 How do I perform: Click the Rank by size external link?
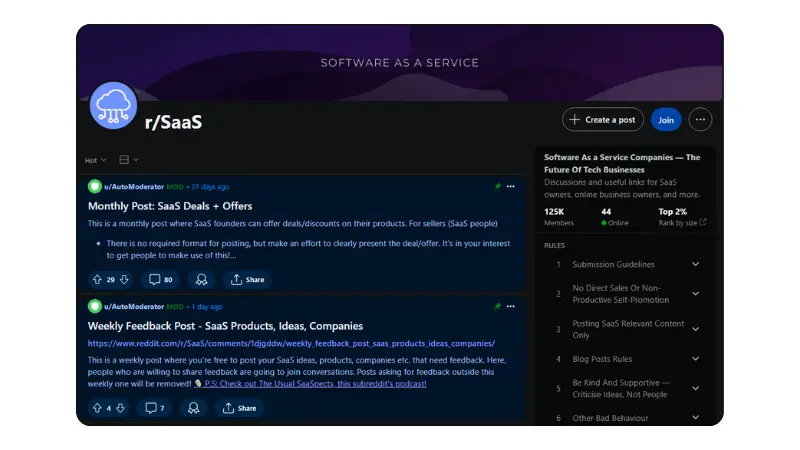tap(682, 222)
